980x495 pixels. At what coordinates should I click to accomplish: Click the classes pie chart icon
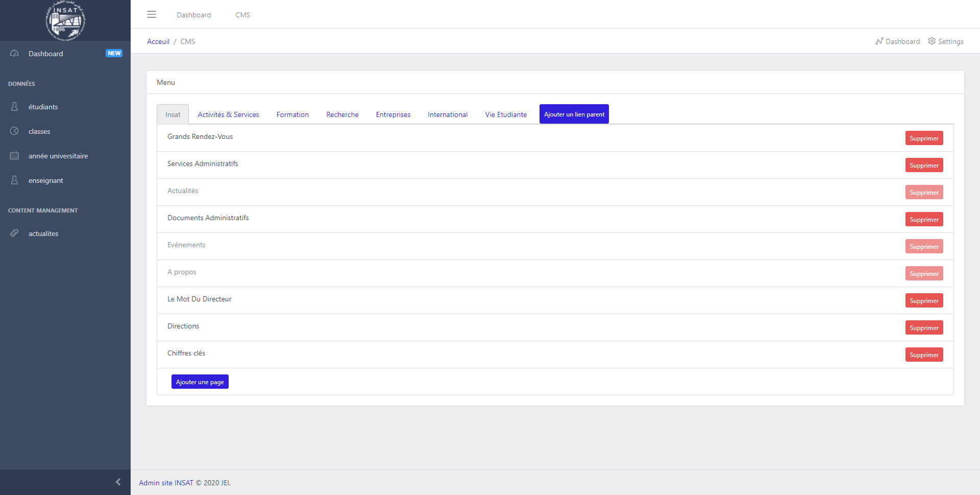(x=14, y=131)
